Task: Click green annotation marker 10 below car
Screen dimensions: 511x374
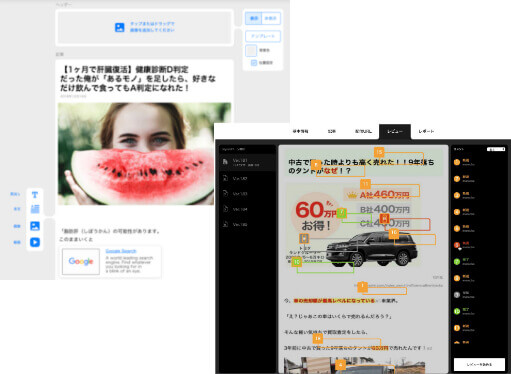Action: [x=297, y=262]
